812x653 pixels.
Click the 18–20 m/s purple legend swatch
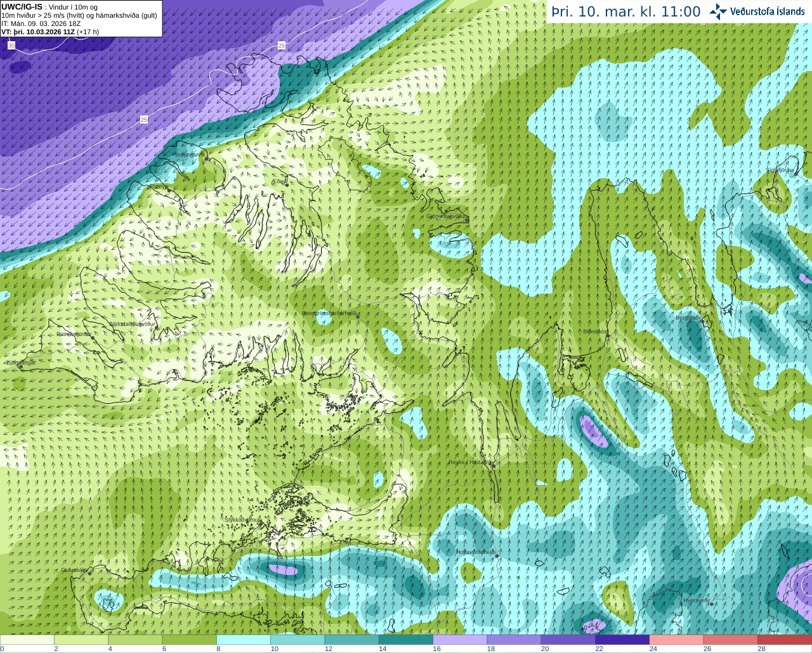coord(514,640)
